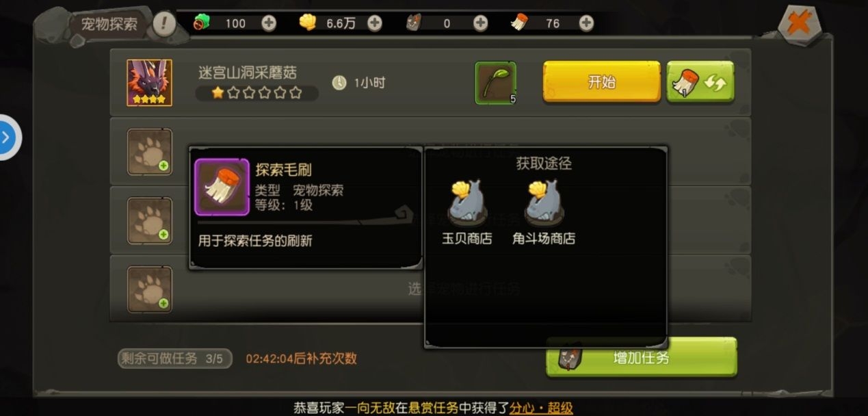Tap the exclamation info icon beside 宠物探索
This screenshot has height=416, width=868.
164,24
